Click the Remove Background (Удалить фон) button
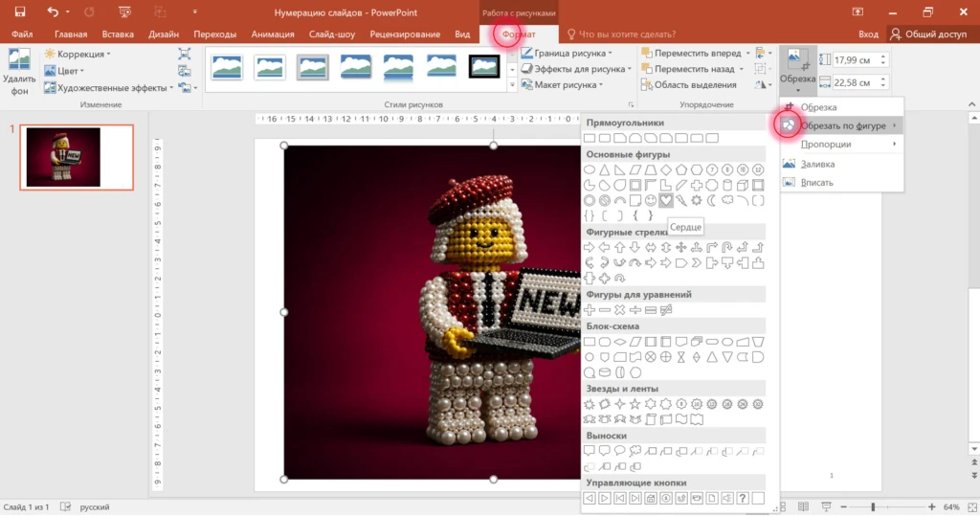 (x=19, y=71)
